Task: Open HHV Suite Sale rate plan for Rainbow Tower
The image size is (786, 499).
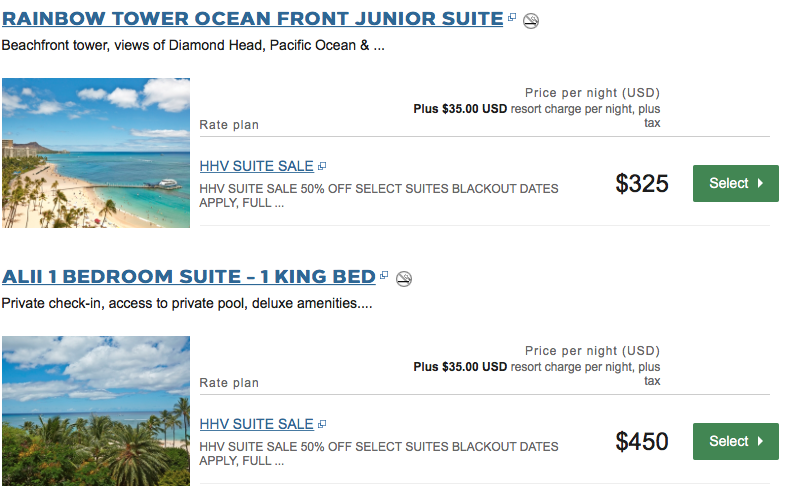Action: click(x=256, y=166)
